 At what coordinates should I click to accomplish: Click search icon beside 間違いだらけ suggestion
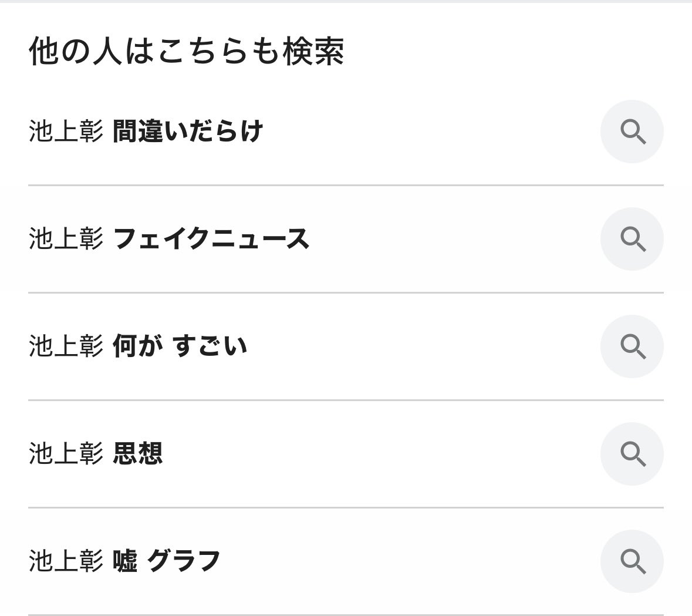pyautogui.click(x=632, y=132)
